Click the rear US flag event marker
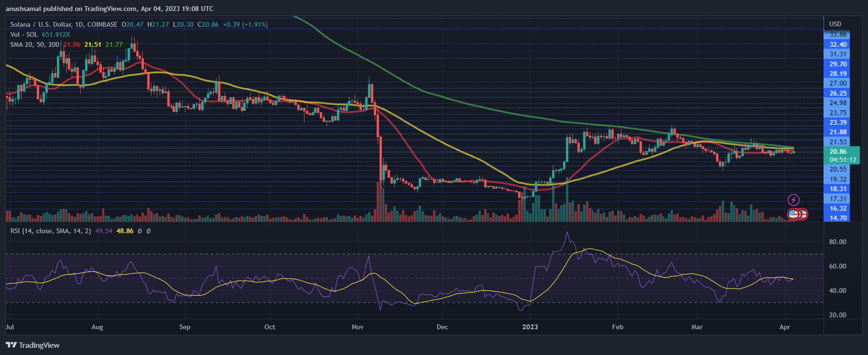868x355 pixels. 803,215
